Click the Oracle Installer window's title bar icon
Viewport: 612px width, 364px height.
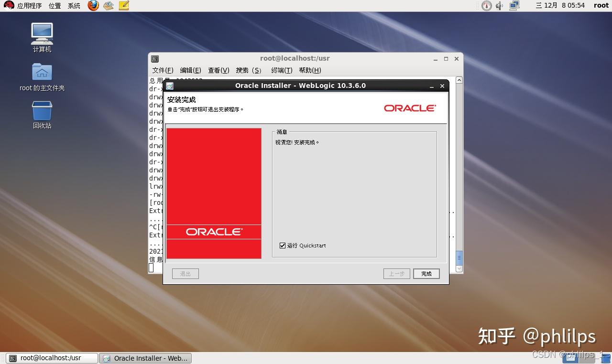(x=170, y=86)
